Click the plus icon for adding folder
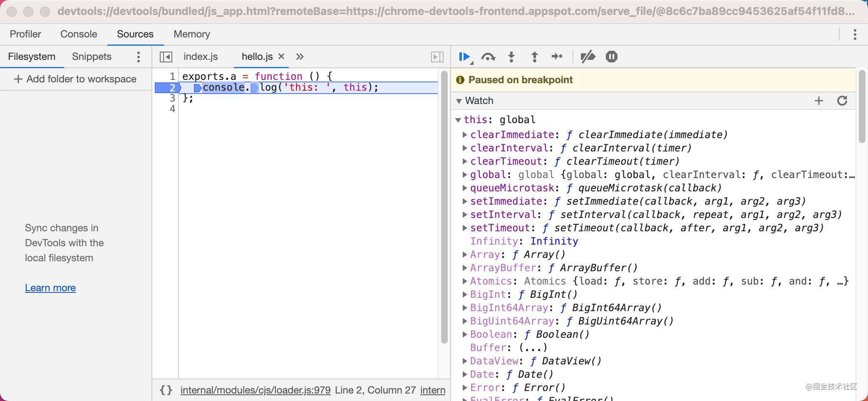 (18, 79)
